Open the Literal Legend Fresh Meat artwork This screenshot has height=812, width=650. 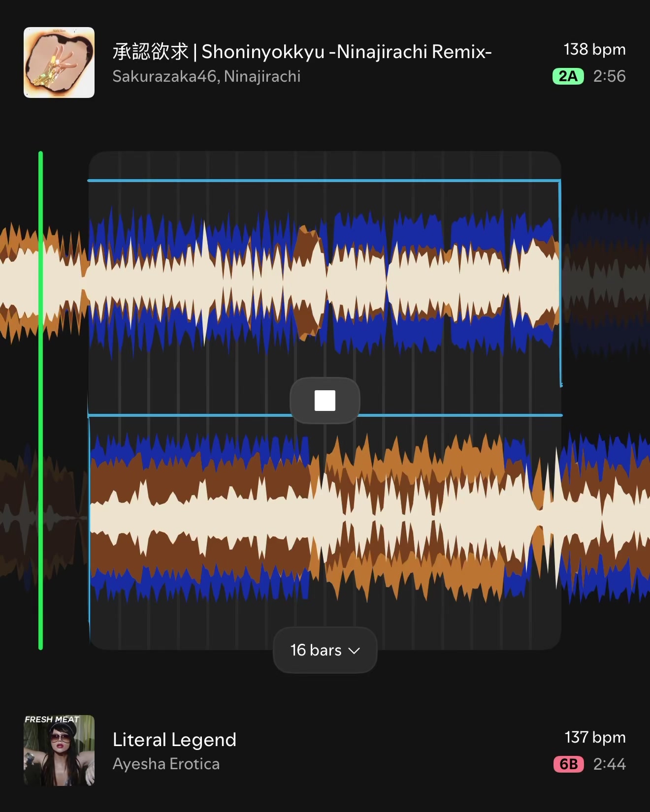point(59,750)
